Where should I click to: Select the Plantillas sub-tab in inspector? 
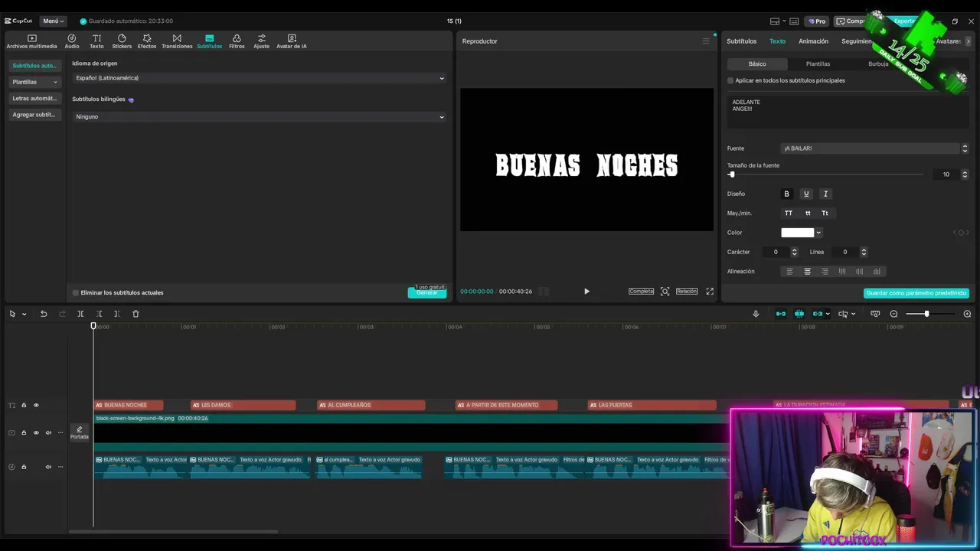(x=818, y=64)
